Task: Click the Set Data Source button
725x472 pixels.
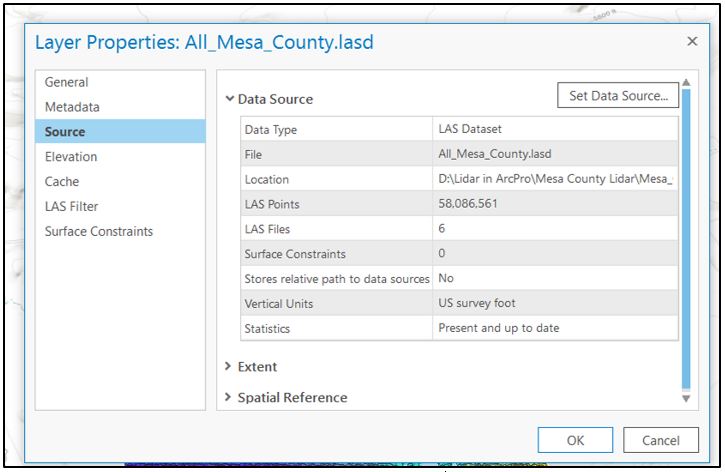Action: click(618, 95)
